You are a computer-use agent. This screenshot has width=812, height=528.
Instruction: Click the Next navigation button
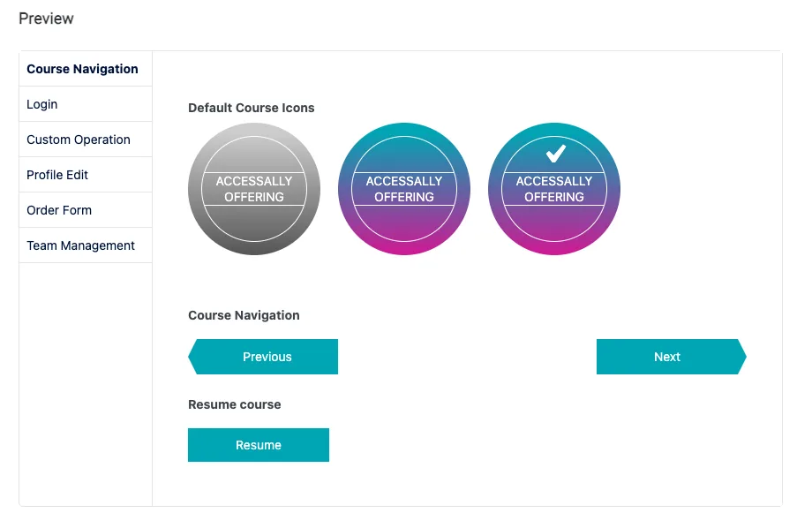(x=672, y=357)
